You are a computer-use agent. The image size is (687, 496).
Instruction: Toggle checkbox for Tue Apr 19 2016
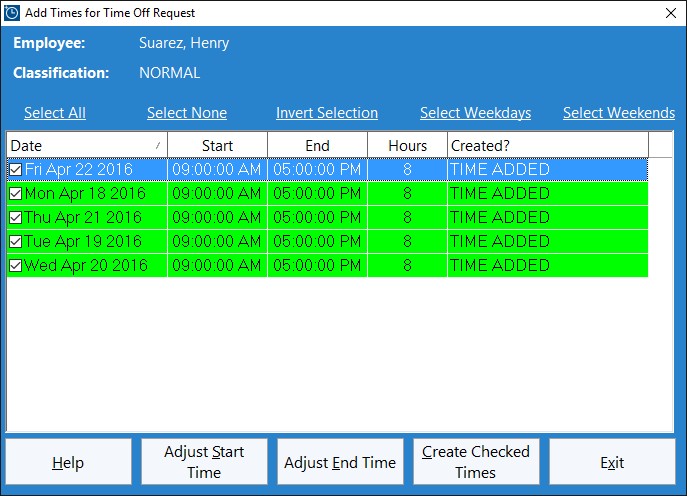[x=16, y=242]
